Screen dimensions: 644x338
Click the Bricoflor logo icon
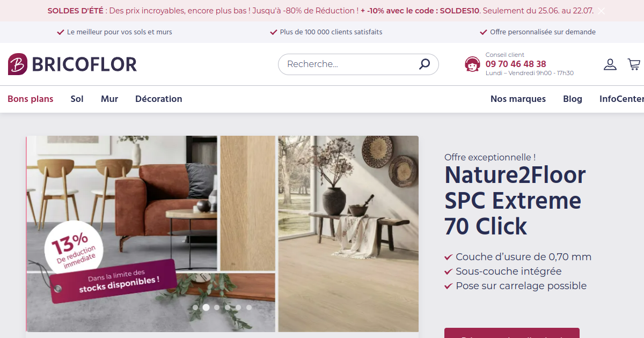point(17,64)
